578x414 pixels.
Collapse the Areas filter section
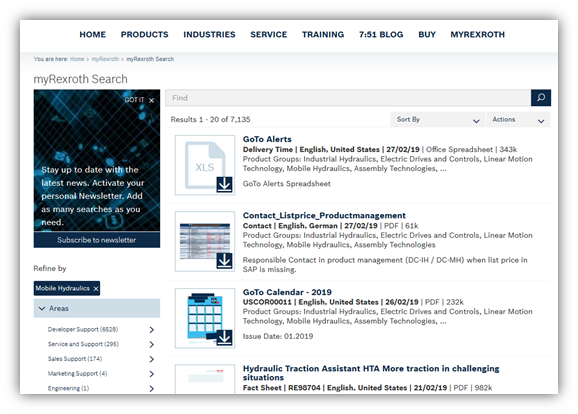(x=97, y=308)
